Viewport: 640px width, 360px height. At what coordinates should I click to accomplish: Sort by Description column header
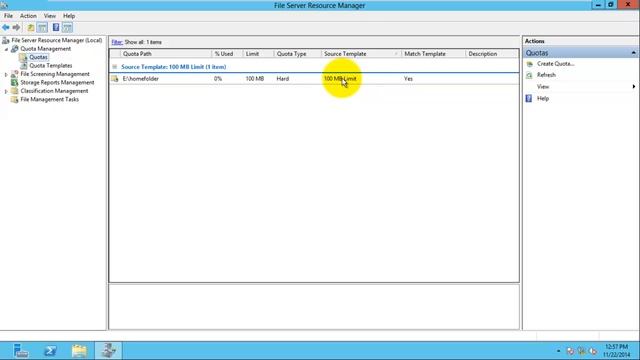coord(491,53)
